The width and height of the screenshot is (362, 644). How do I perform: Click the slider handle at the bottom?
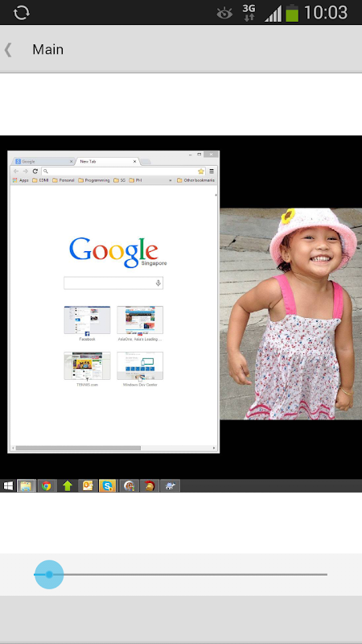click(49, 575)
